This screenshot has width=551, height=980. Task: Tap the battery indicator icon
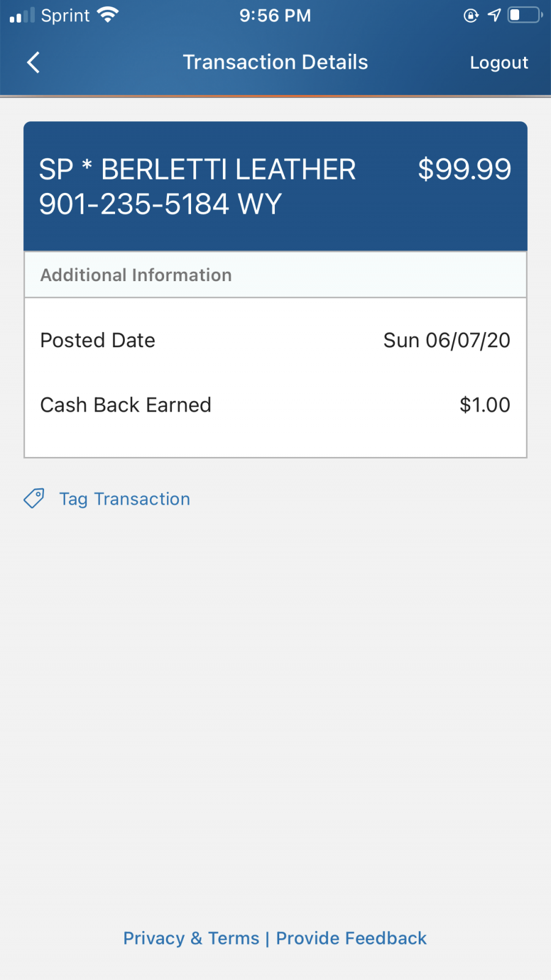click(525, 15)
